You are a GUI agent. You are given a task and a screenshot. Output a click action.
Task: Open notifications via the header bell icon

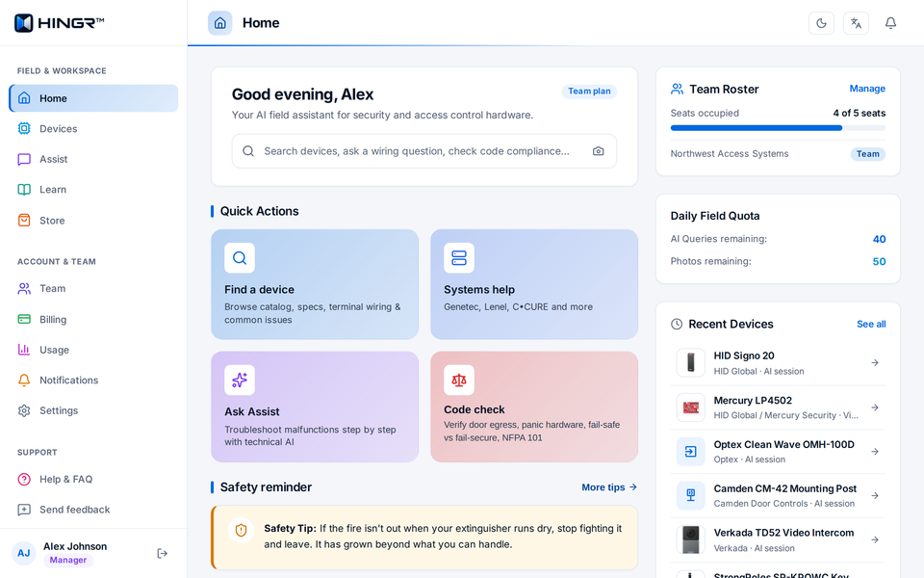(x=890, y=23)
